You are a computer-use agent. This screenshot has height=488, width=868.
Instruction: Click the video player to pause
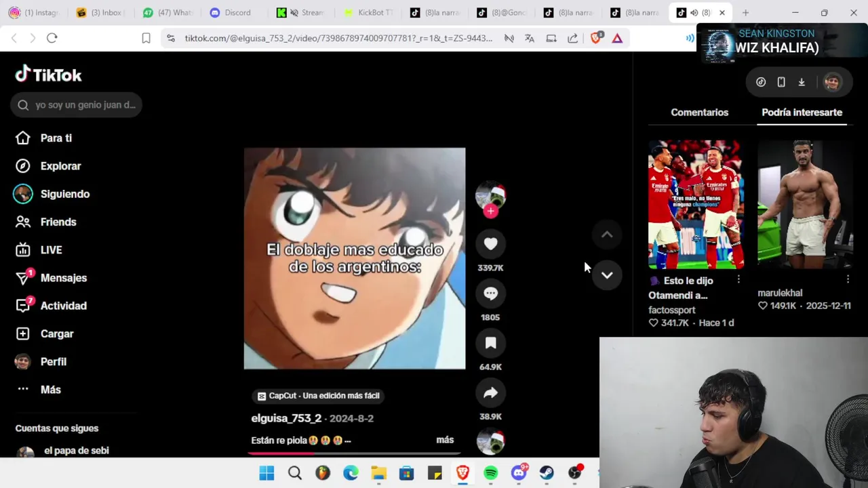(355, 258)
